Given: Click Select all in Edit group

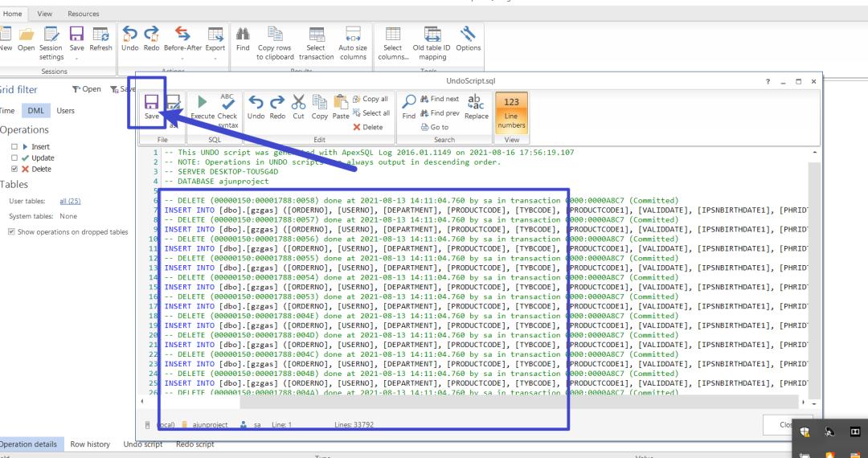Looking at the screenshot, I should 371,112.
